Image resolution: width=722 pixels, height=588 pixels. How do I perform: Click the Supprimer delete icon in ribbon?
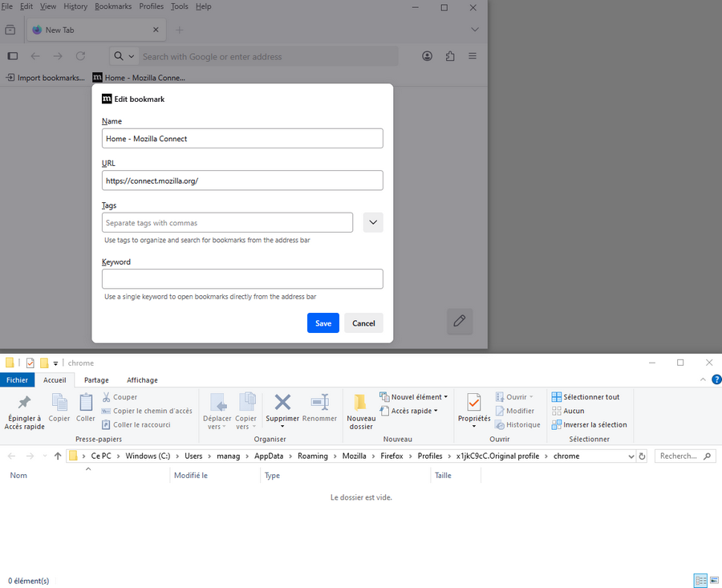pyautogui.click(x=282, y=403)
